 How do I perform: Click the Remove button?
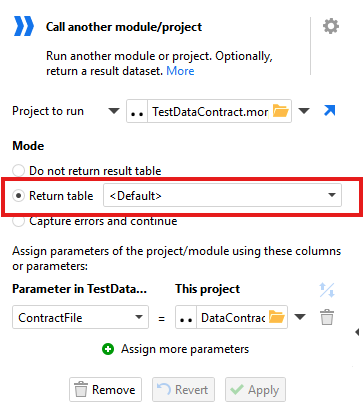[x=105, y=389]
